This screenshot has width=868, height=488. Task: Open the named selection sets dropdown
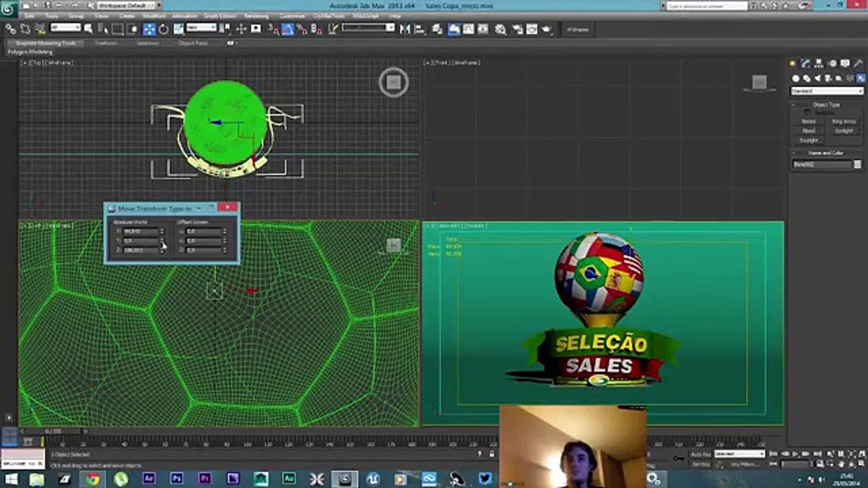[368, 28]
